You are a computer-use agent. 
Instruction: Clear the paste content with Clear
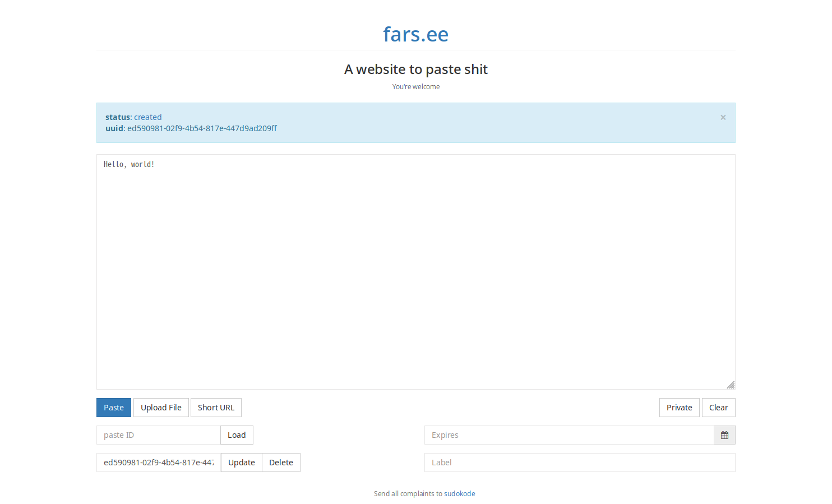[718, 408]
